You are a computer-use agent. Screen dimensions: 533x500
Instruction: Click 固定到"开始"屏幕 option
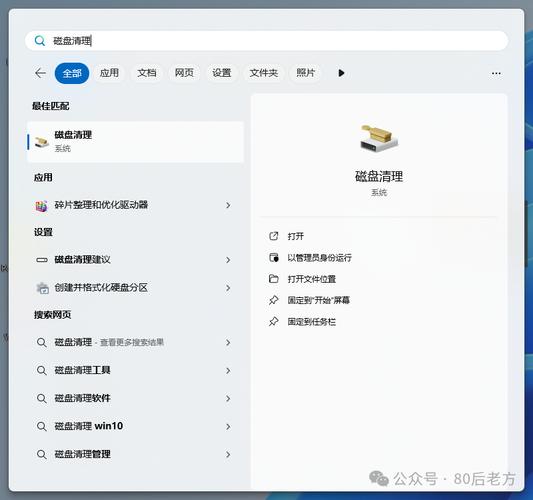[319, 300]
